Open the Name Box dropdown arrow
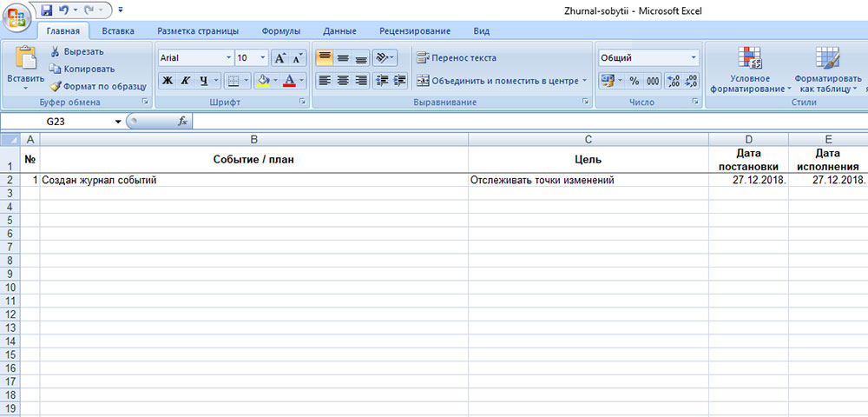 (x=118, y=122)
